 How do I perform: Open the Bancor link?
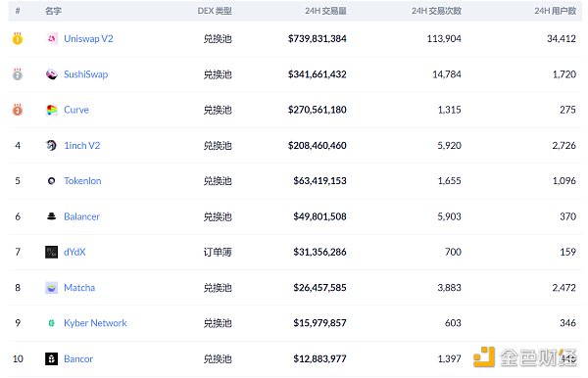tap(78, 358)
